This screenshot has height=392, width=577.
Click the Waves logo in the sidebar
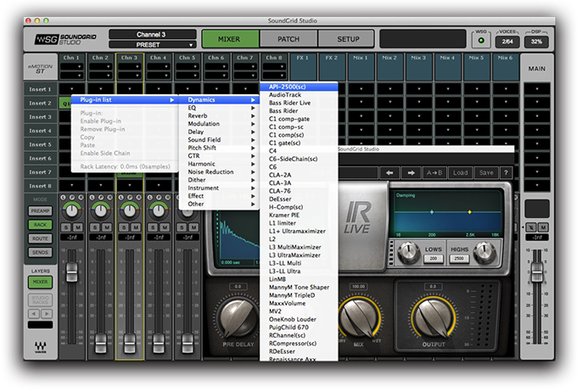[41, 347]
